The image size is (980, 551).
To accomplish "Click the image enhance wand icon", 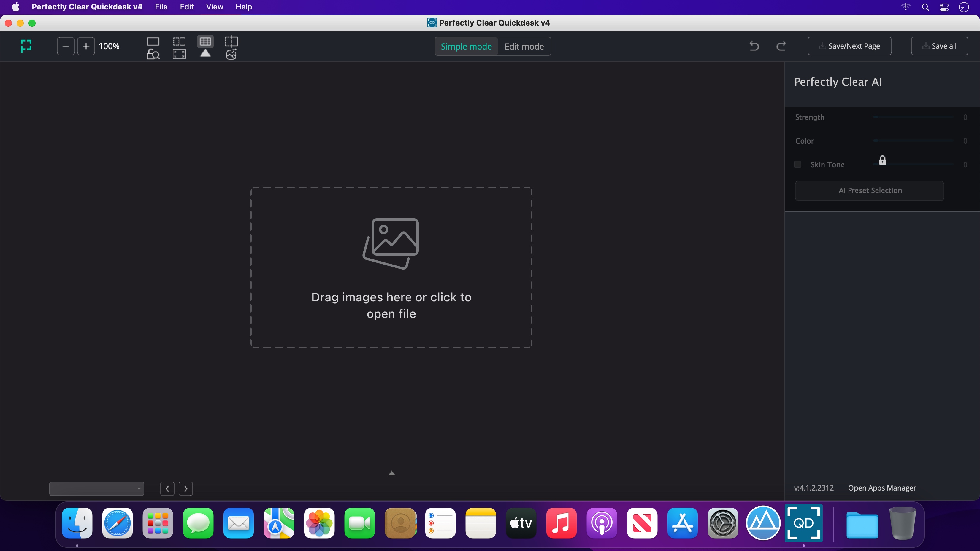I will coord(231,54).
